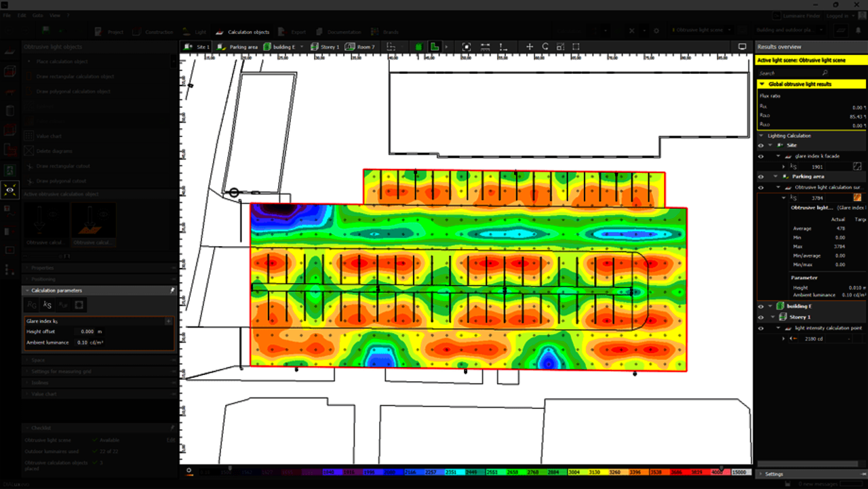Click the zoom-to-fit icon in view toolbar
Image resolution: width=868 pixels, height=489 pixels.
[467, 47]
